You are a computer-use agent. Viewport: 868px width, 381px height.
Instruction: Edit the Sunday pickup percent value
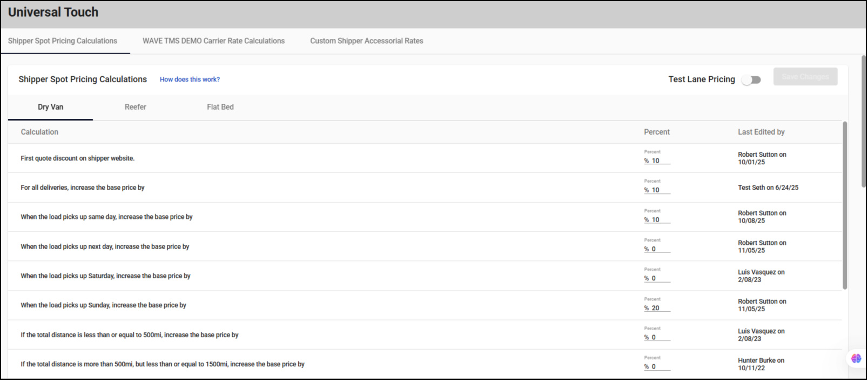point(660,308)
